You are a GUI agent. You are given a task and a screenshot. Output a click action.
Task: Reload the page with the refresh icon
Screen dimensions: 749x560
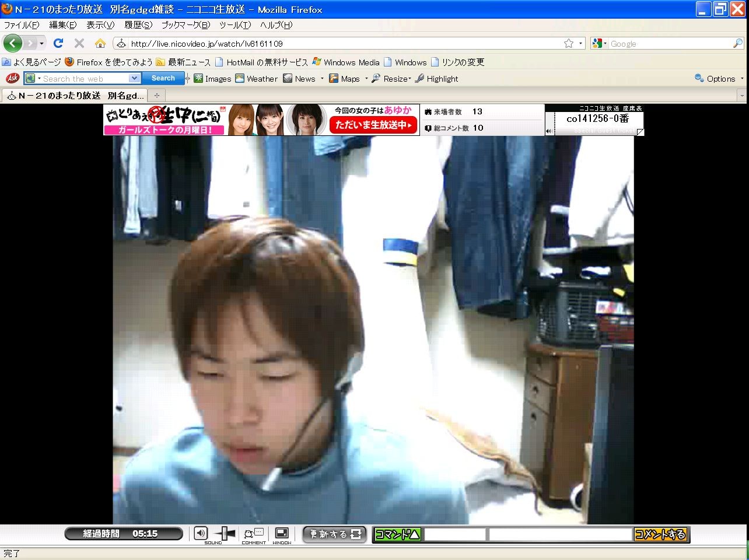pos(58,43)
